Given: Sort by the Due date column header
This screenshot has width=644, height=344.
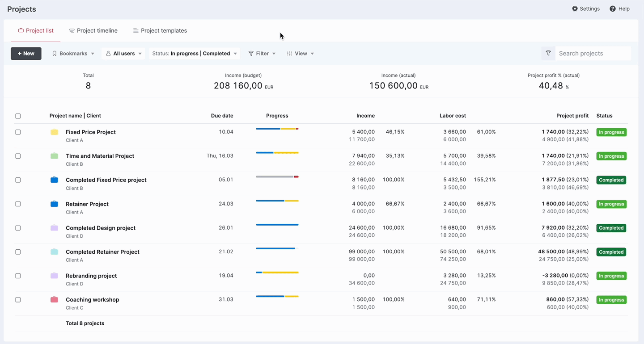Looking at the screenshot, I should pos(222,116).
